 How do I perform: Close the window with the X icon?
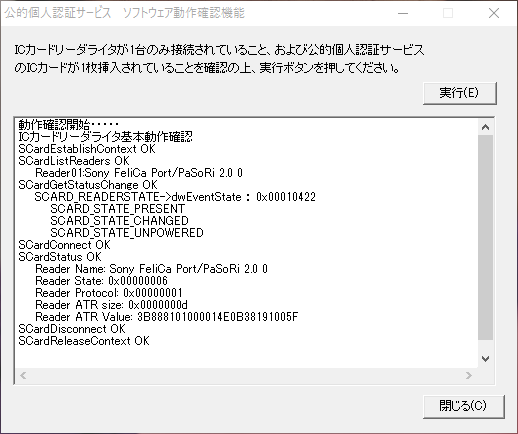[x=494, y=13]
